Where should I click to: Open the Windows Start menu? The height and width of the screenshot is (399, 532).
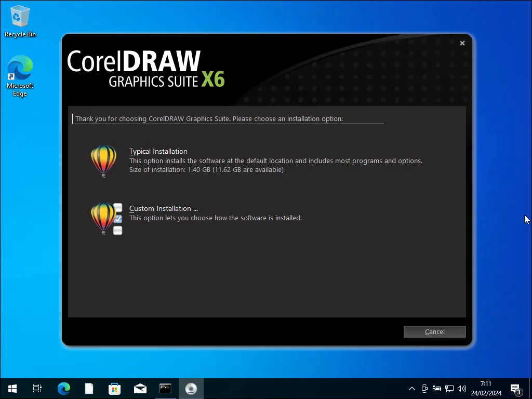tap(11, 388)
